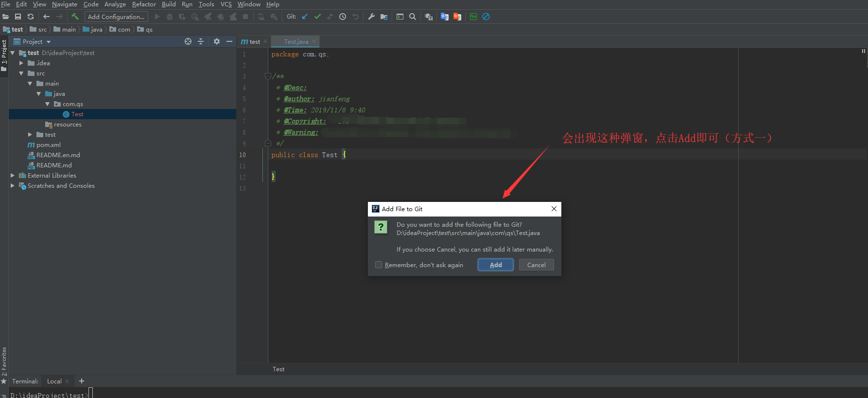Collapse the java folder

point(39,93)
